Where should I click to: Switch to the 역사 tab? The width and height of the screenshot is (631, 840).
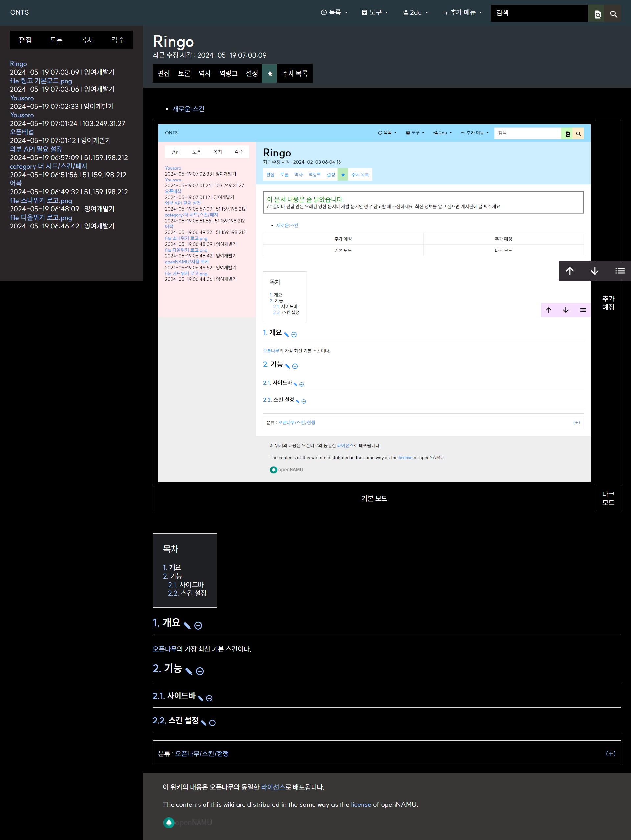[204, 73]
